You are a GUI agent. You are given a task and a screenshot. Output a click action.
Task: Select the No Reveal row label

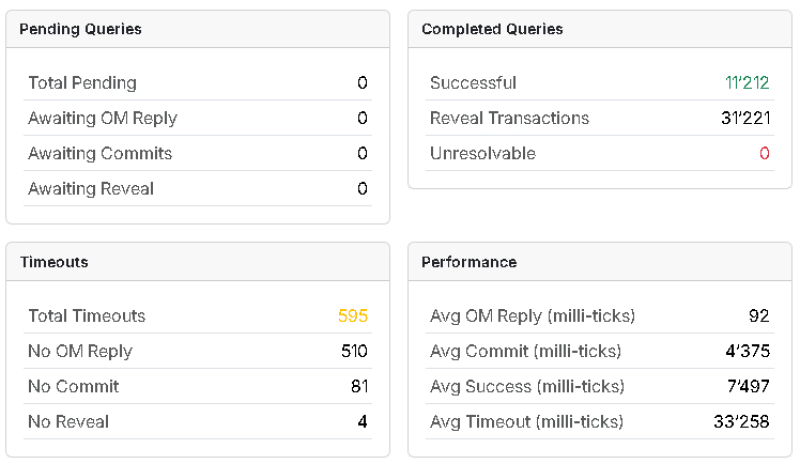tap(69, 421)
